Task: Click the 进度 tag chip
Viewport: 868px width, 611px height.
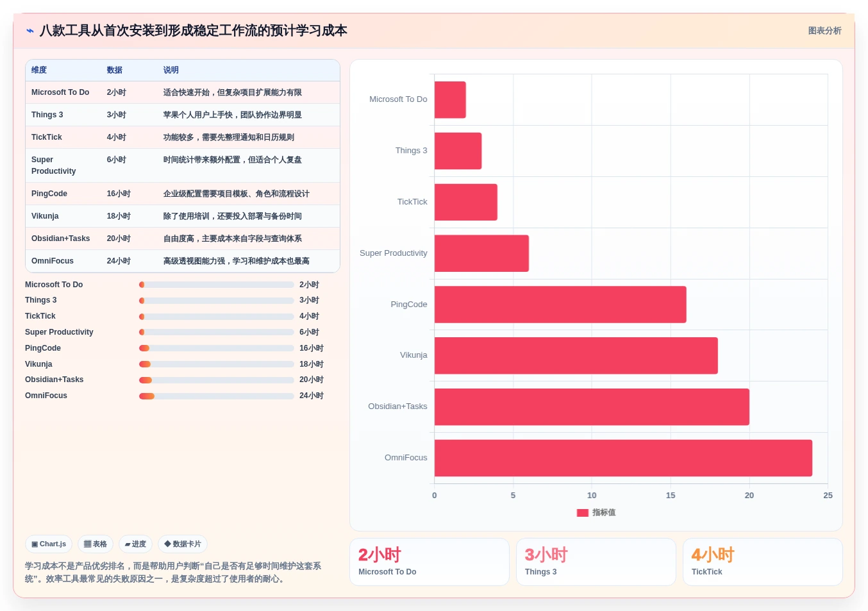Action: pos(135,544)
